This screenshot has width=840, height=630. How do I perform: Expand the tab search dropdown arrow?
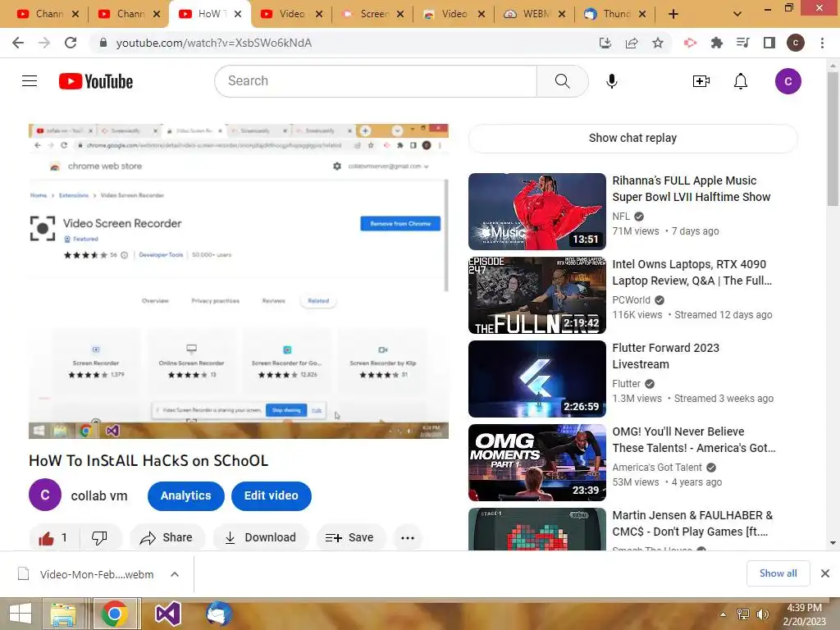737,14
